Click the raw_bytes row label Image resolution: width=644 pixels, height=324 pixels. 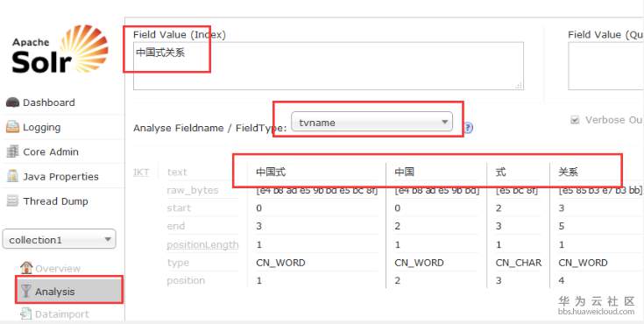tap(193, 191)
